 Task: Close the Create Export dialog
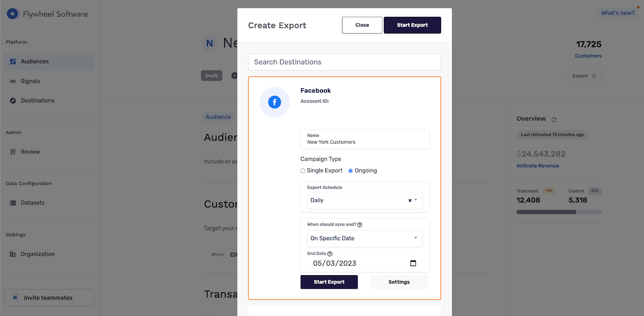tap(362, 25)
